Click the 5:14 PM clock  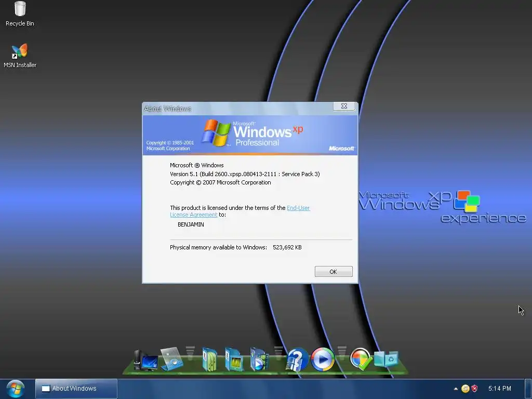(499, 389)
